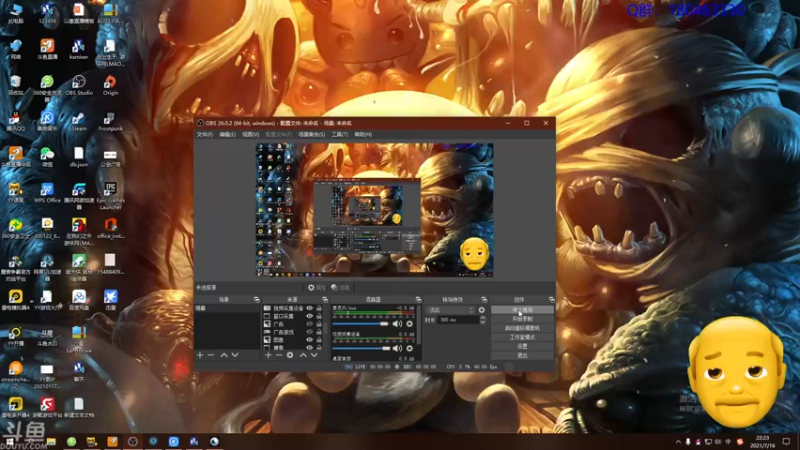Expand the system tray hidden icons chevron
The width and height of the screenshot is (800, 450).
tap(678, 442)
